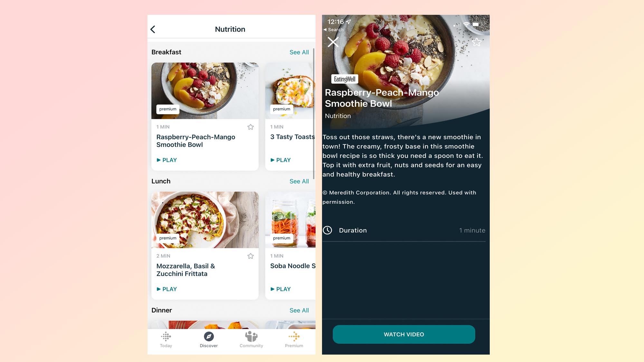Image resolution: width=644 pixels, height=362 pixels.
Task: Tap See All under Lunch section
Action: (299, 181)
